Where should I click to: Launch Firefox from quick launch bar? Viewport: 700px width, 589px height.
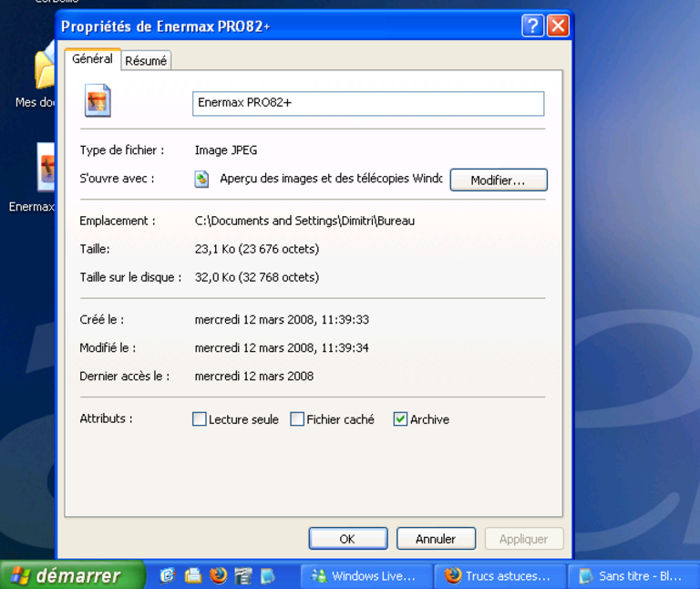pyautogui.click(x=219, y=575)
